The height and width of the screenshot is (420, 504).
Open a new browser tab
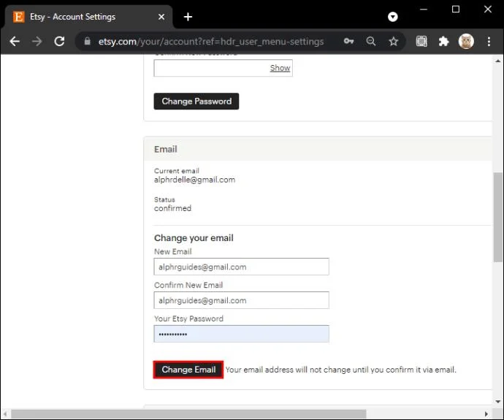(188, 17)
